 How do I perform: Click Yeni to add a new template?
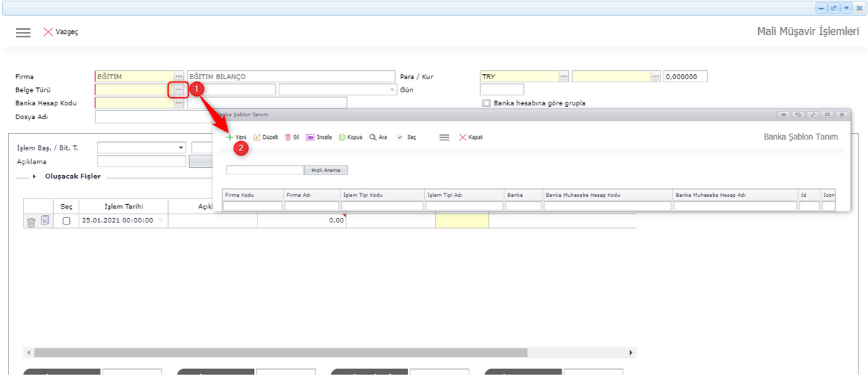pyautogui.click(x=236, y=137)
